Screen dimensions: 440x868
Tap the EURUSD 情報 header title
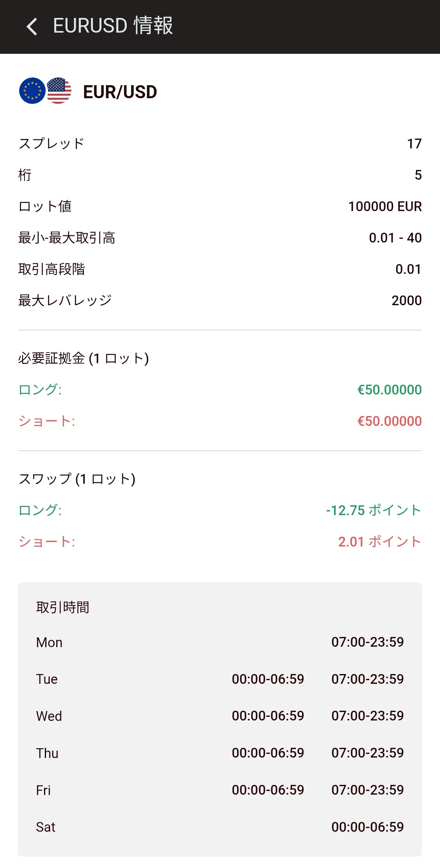[113, 26]
